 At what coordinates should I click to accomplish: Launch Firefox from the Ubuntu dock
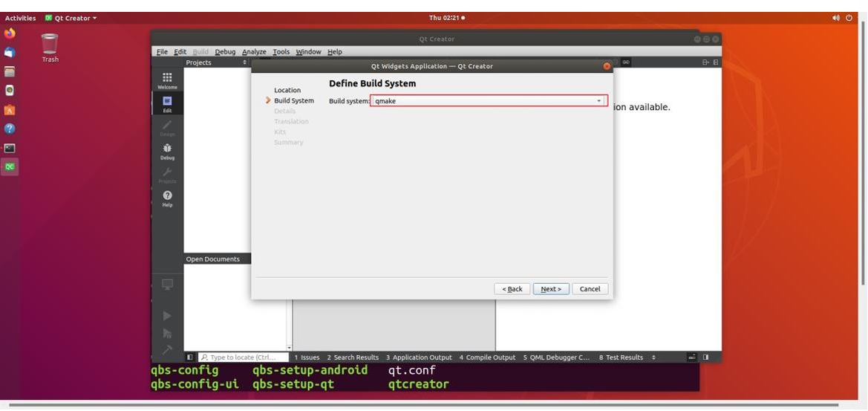click(x=10, y=33)
